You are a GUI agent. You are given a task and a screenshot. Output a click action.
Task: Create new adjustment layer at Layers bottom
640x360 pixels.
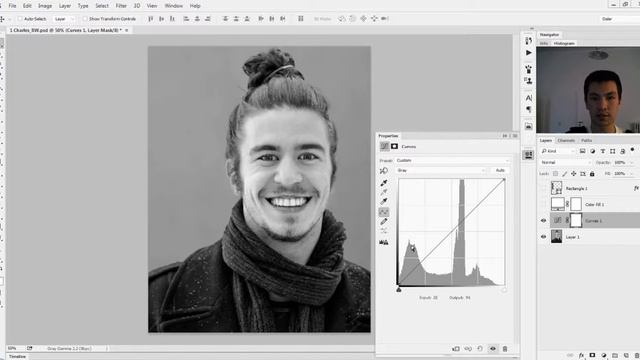pyautogui.click(x=604, y=356)
